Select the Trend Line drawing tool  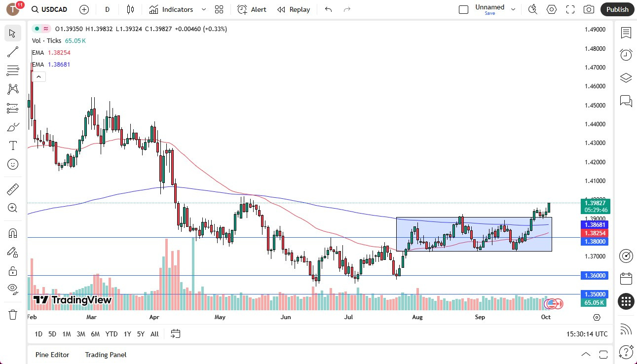pyautogui.click(x=12, y=52)
